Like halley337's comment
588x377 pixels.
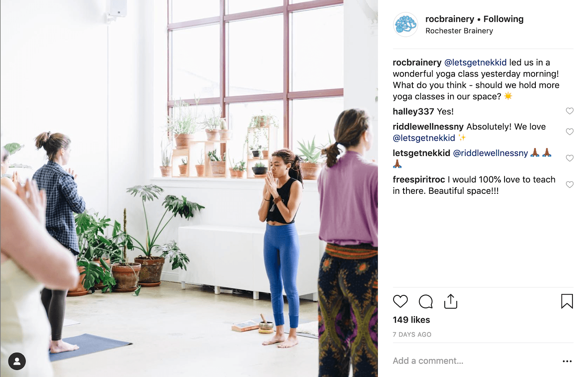tap(570, 111)
